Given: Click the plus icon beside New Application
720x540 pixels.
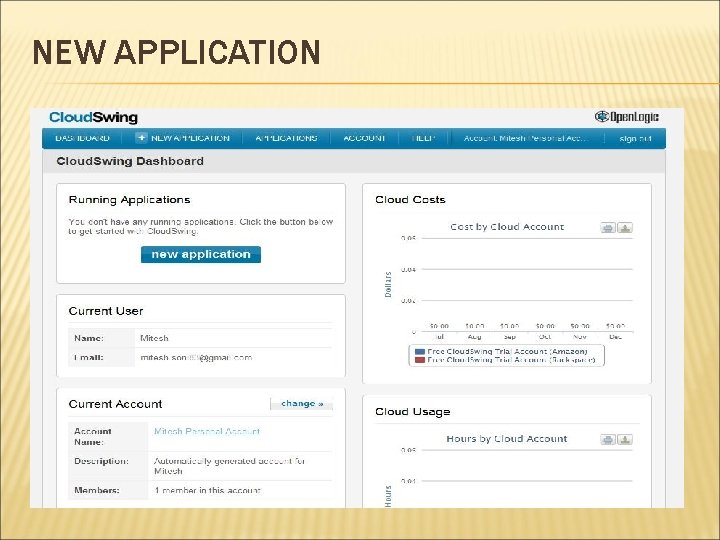Looking at the screenshot, I should click(x=141, y=137).
